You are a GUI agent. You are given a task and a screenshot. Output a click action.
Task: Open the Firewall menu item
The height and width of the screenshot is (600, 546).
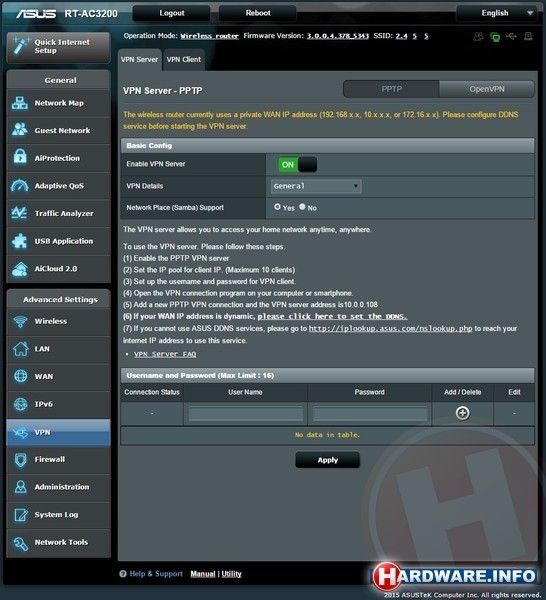click(x=59, y=460)
